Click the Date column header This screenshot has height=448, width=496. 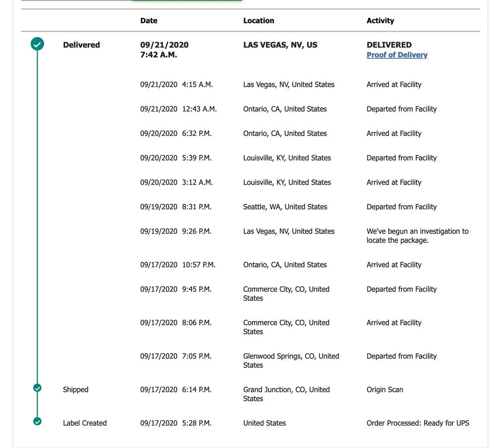pos(149,21)
